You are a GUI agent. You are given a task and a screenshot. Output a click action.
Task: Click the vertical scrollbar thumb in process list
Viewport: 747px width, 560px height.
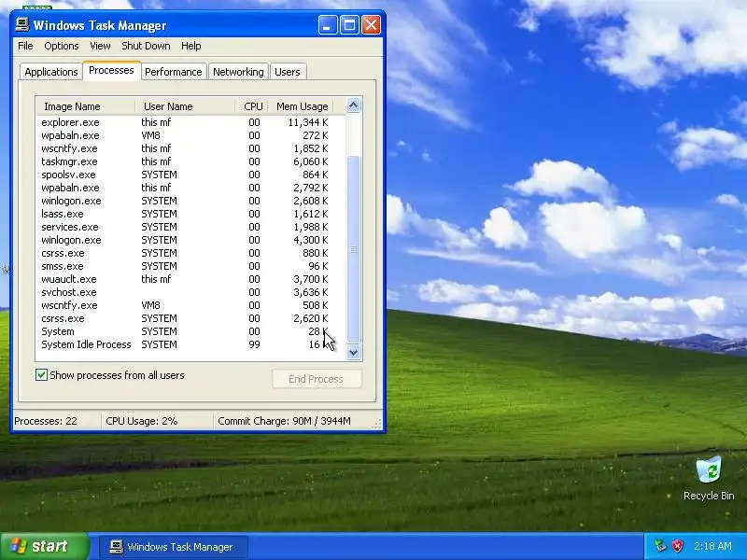point(354,249)
